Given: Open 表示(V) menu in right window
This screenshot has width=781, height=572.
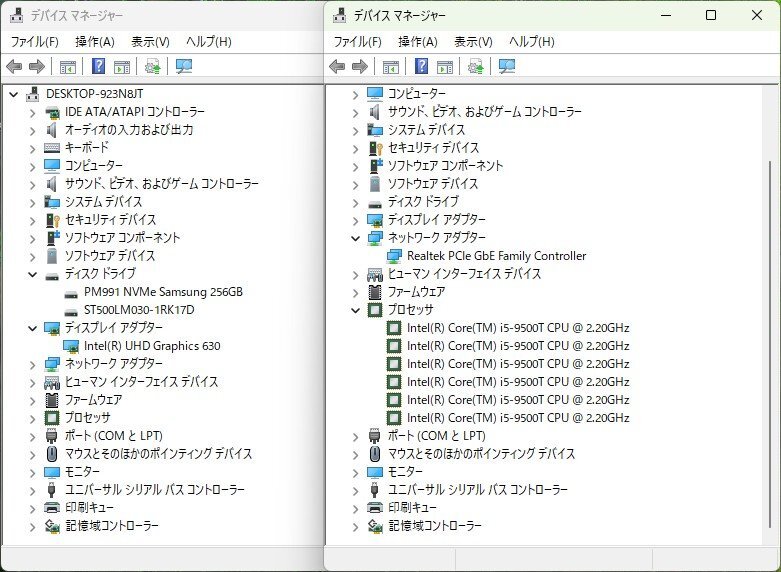Looking at the screenshot, I should pos(473,41).
